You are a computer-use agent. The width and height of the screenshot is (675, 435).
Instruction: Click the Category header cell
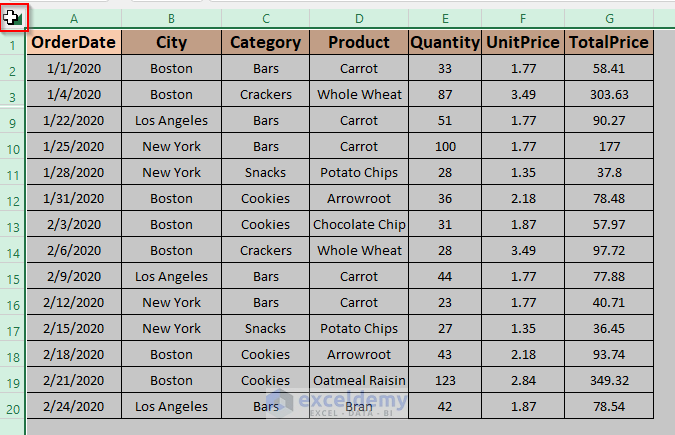pyautogui.click(x=265, y=42)
